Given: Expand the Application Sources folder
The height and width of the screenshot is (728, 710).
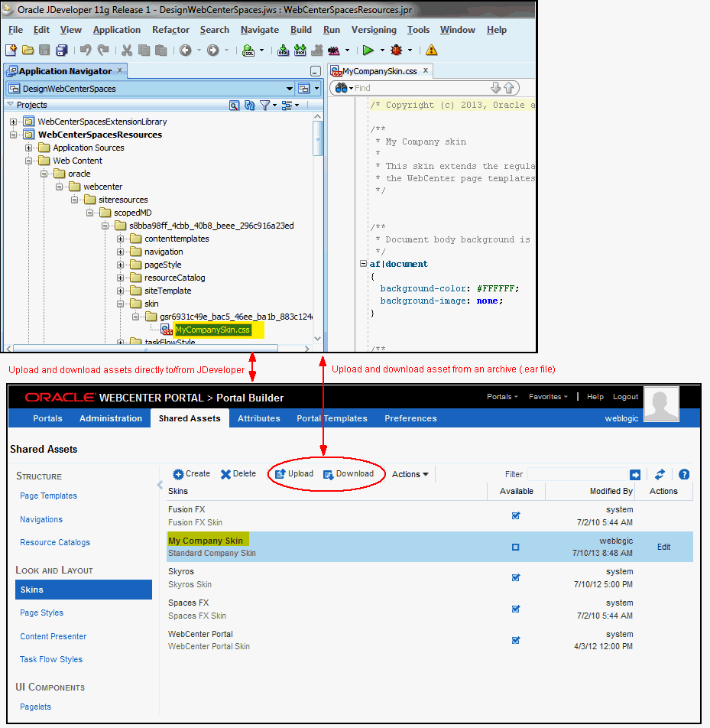Looking at the screenshot, I should [29, 148].
